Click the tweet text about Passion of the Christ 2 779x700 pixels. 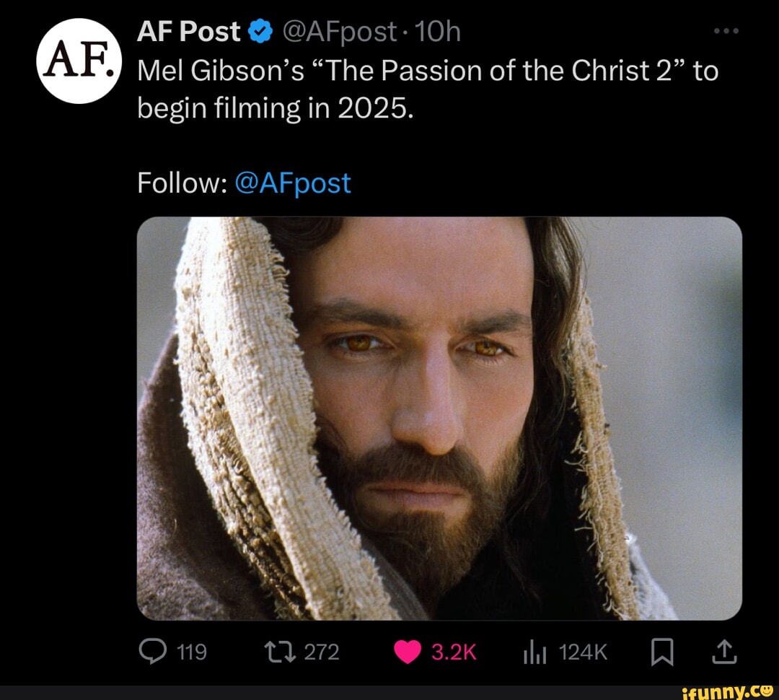[428, 89]
